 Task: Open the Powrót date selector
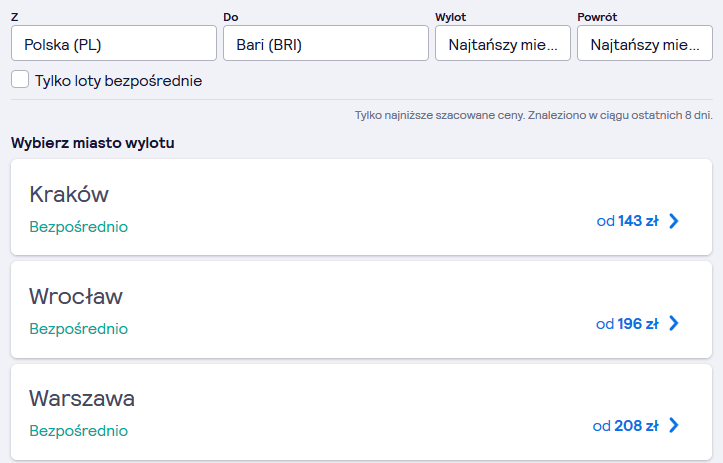click(x=645, y=43)
